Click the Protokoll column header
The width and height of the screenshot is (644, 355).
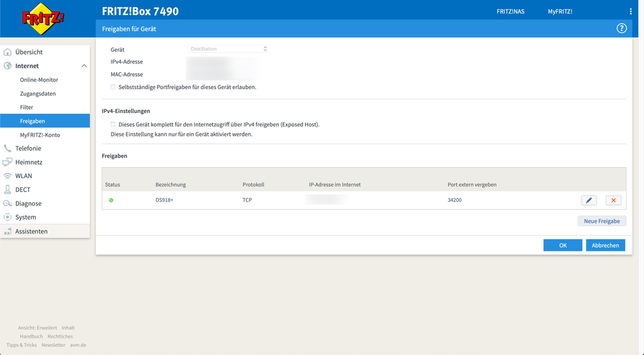tap(253, 185)
